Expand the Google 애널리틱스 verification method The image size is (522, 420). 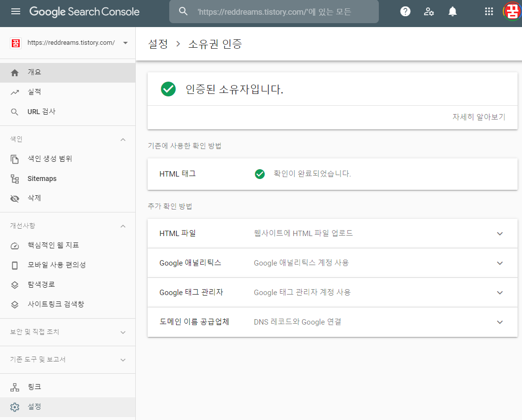[500, 263]
